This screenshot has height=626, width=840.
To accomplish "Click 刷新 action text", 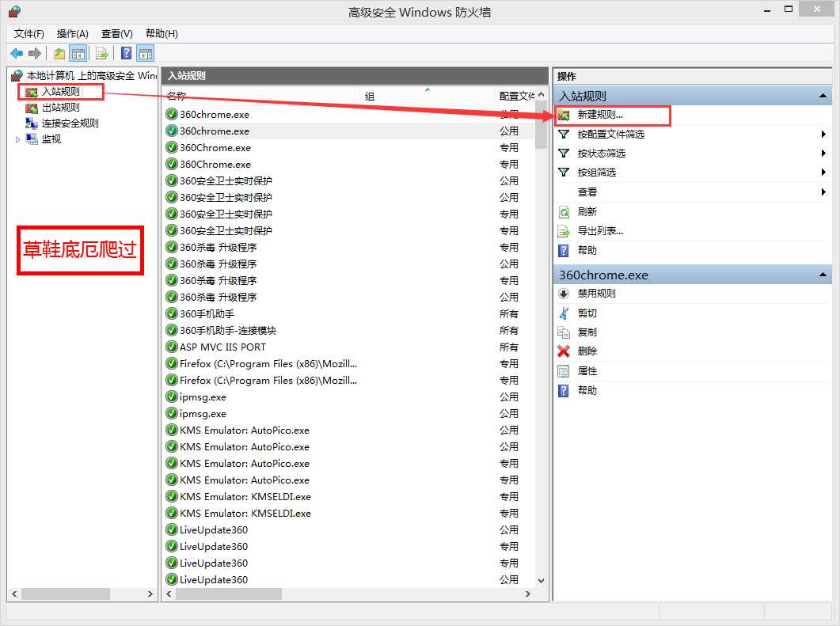I will click(x=587, y=211).
